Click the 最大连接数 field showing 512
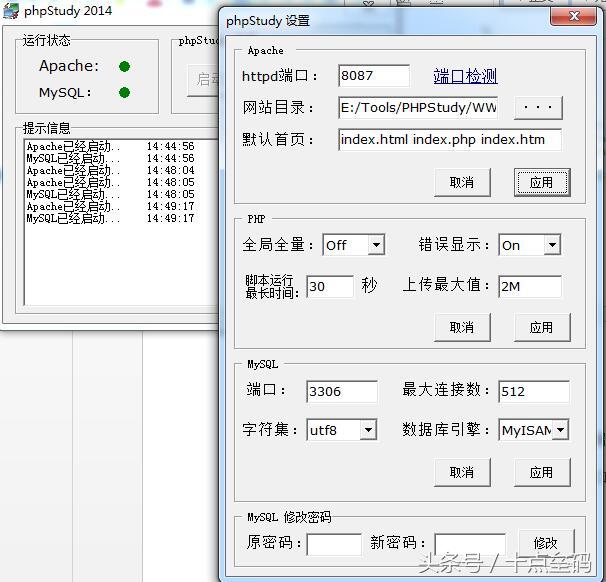Image resolution: width=606 pixels, height=582 pixels. point(534,391)
